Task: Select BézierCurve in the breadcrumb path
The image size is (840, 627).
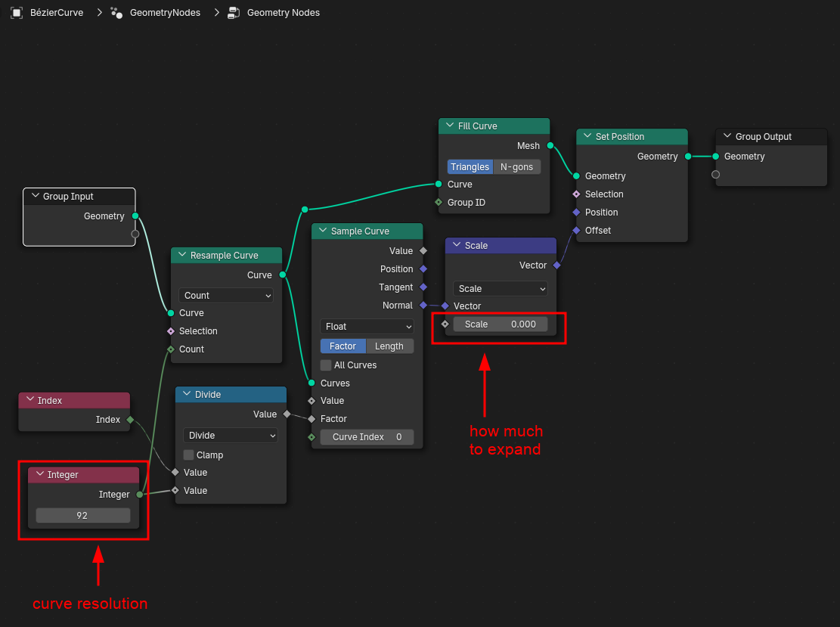Action: (x=57, y=13)
